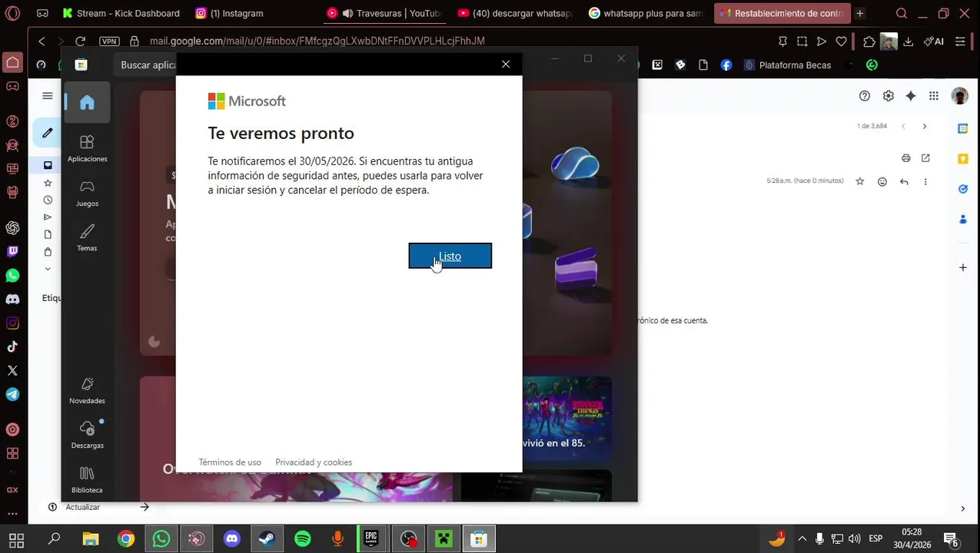The width and height of the screenshot is (980, 553).
Task: Open Opera easy setup sliders icon
Action: tap(960, 41)
